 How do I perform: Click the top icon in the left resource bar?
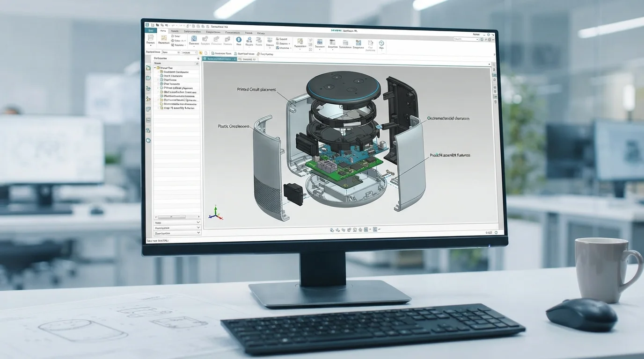point(148,68)
